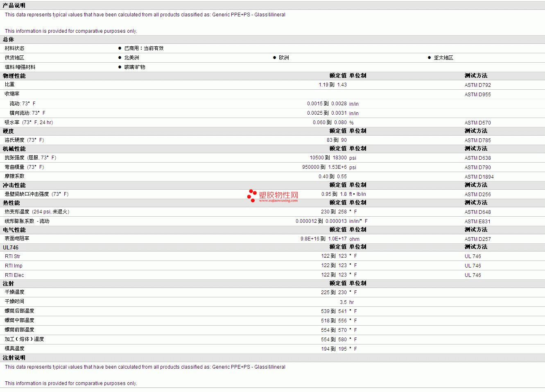Click the 0.0025 到 0.0031 shrinkage value

click(327, 113)
